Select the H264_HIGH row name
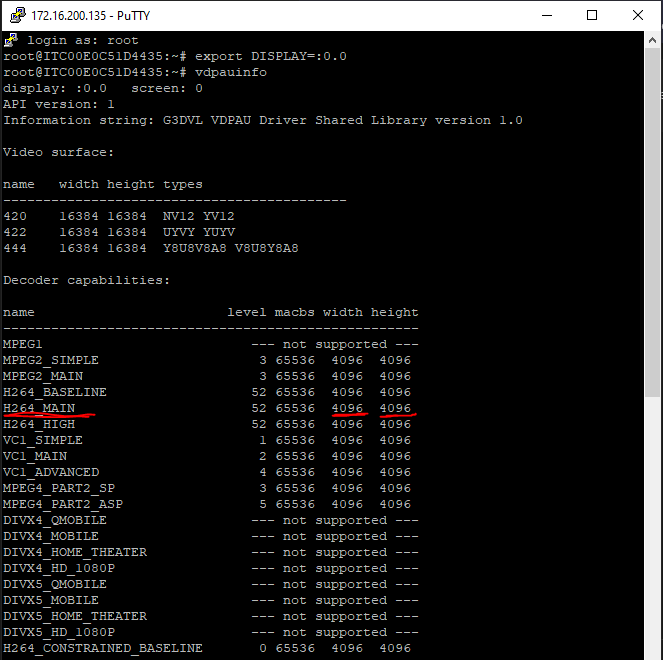The height and width of the screenshot is (660, 663). point(39,424)
